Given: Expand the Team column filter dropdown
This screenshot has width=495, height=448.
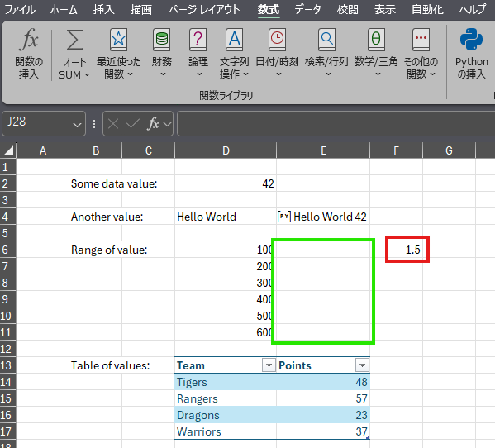Looking at the screenshot, I should pos(269,365).
